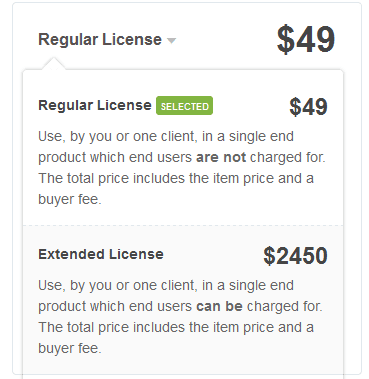The height and width of the screenshot is (379, 369).
Task: Click bold 'can be' text in description
Action: tap(219, 306)
